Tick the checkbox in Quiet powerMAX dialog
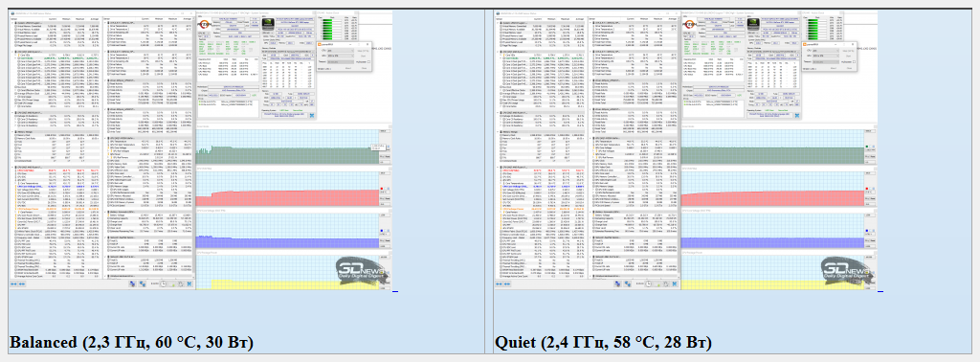Viewport: 980px width, 362px height. click(854, 62)
